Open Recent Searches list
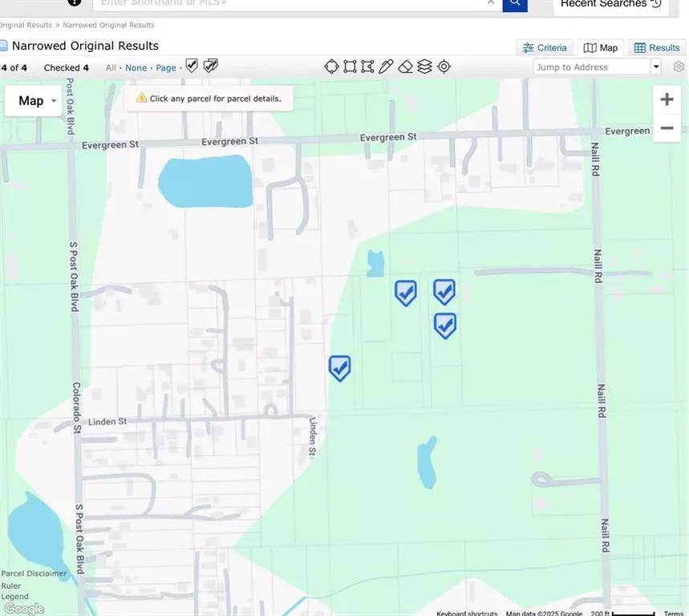This screenshot has width=689, height=616. [x=610, y=4]
